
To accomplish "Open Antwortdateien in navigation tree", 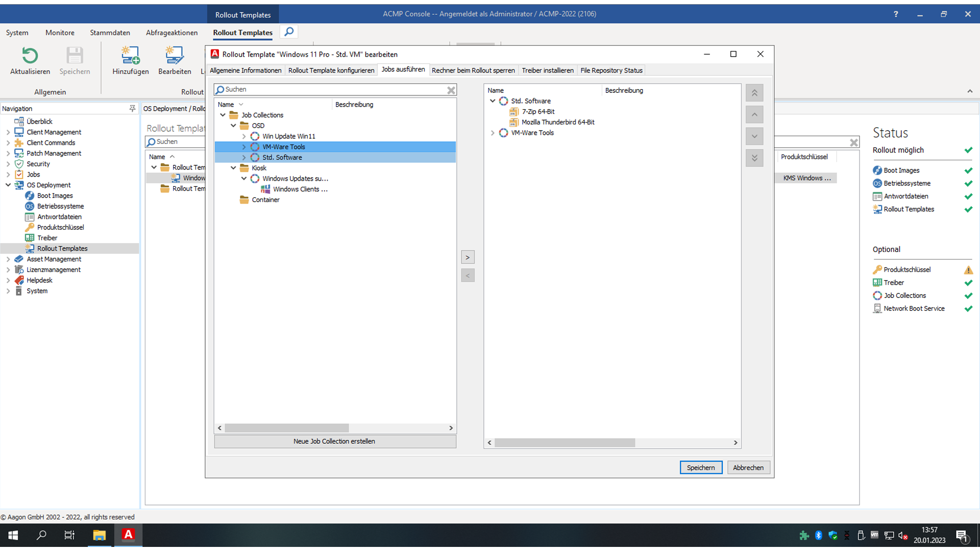I will (x=59, y=217).
